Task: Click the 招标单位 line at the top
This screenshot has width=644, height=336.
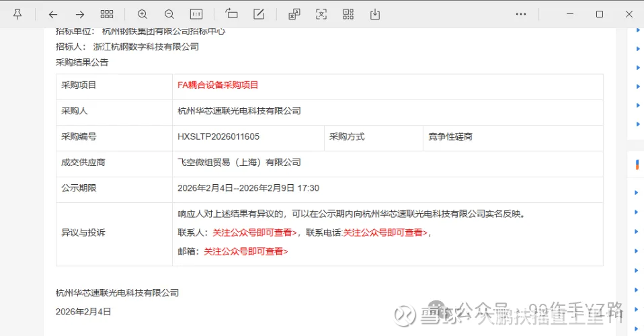Action: 140,32
